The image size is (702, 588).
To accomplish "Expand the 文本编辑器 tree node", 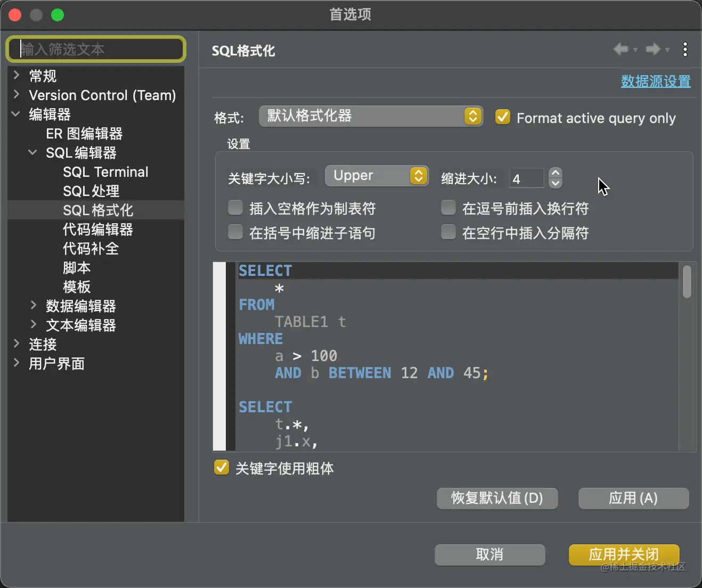I will 33,324.
